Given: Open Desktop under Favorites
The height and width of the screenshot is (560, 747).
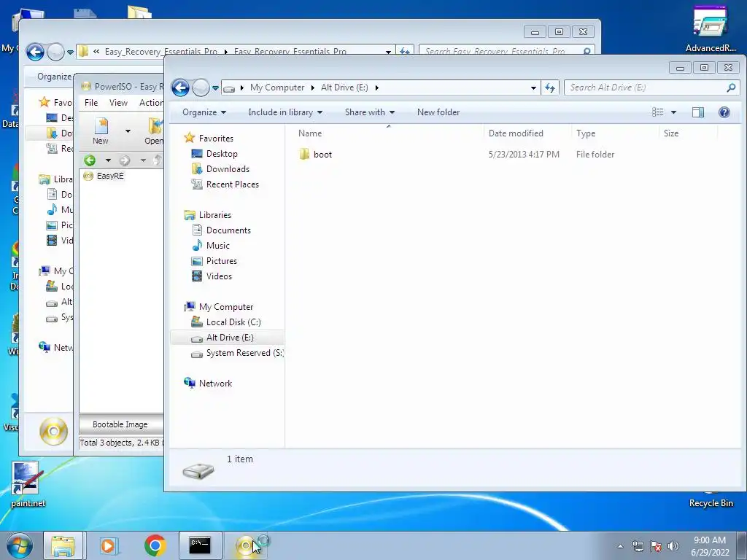Looking at the screenshot, I should 222,154.
